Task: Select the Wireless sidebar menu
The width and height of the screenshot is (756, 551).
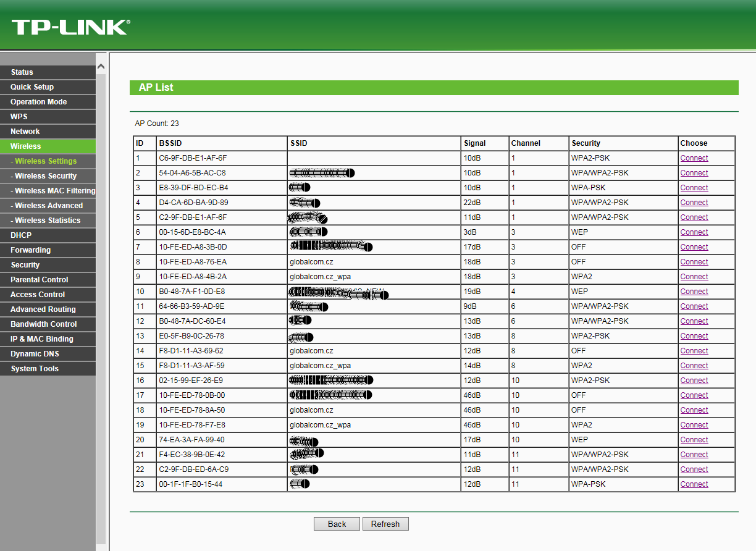Action: tap(48, 146)
